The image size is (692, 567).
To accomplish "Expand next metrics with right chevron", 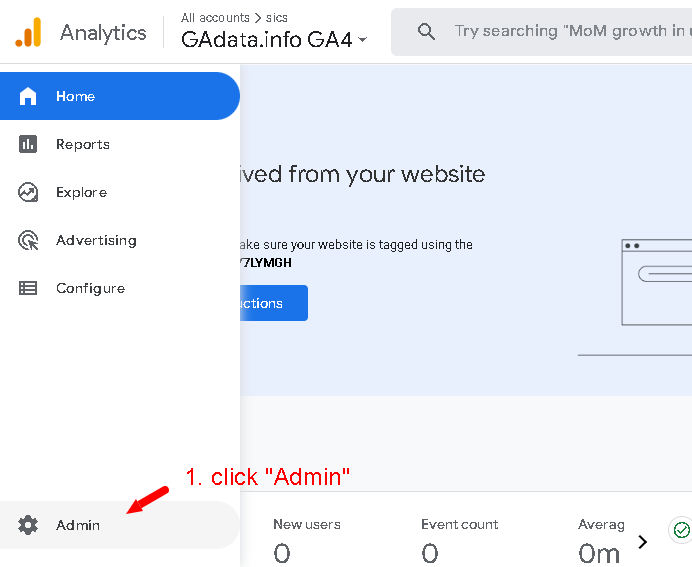I will click(x=643, y=542).
